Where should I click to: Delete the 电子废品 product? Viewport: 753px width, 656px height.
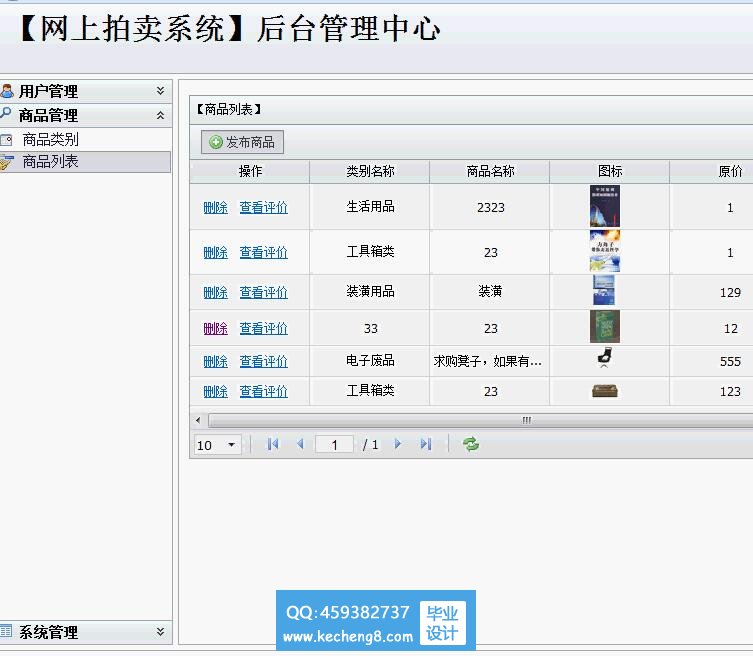(x=216, y=361)
